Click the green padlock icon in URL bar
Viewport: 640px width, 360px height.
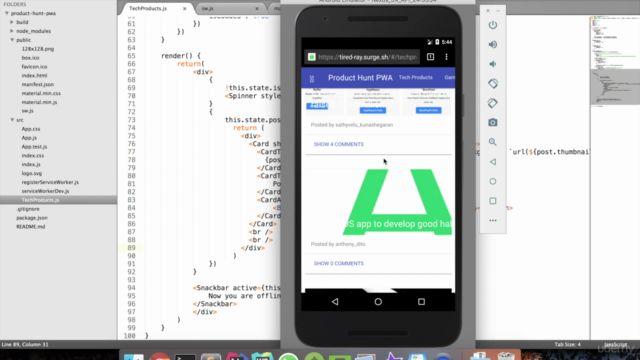(311, 57)
